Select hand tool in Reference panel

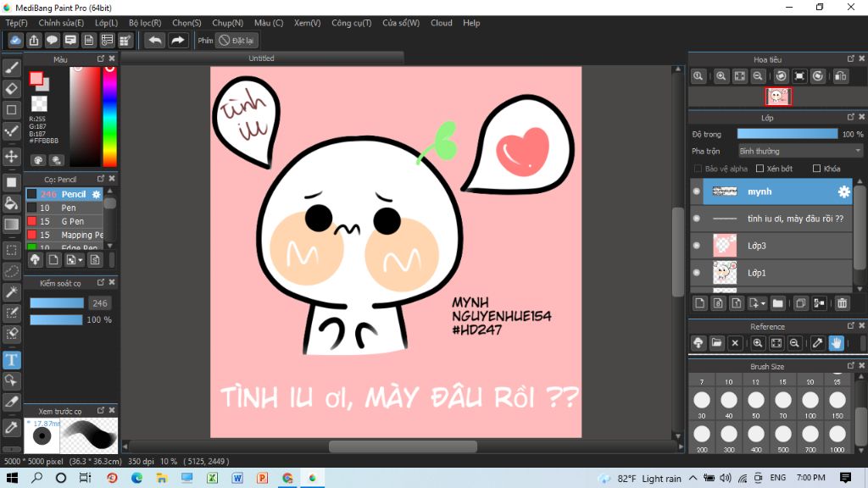[x=836, y=343]
